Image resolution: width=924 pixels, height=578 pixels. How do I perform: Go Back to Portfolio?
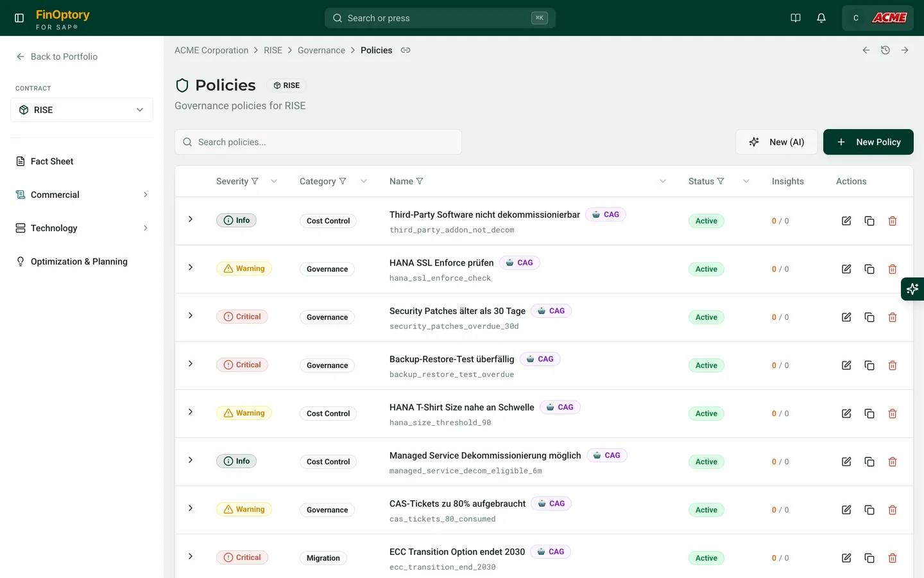pyautogui.click(x=56, y=57)
